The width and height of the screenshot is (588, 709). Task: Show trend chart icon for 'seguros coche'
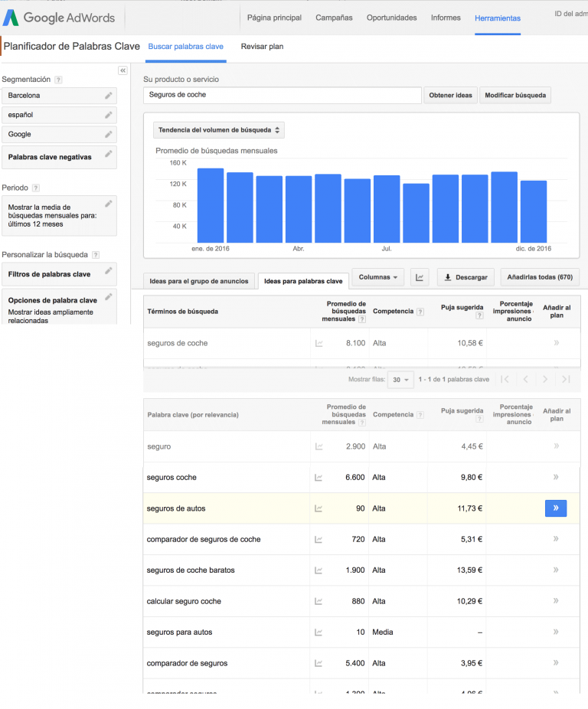coord(318,478)
